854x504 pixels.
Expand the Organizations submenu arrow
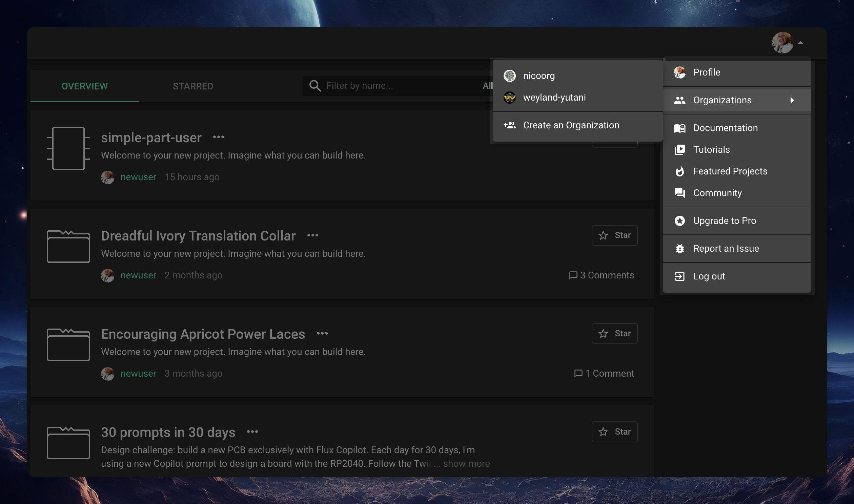pyautogui.click(x=792, y=100)
